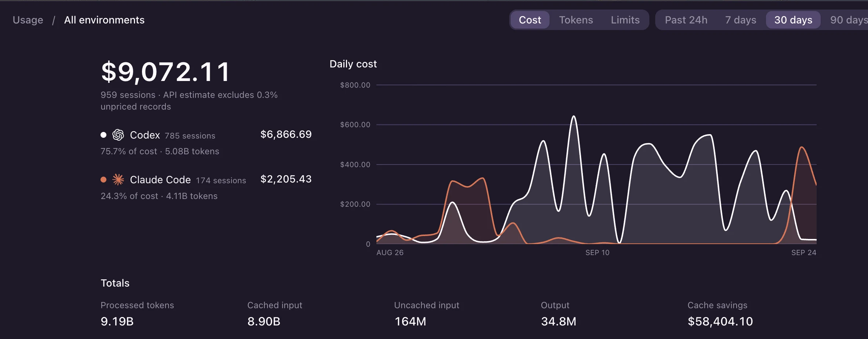
Task: Click the Cached input label
Action: tap(275, 305)
